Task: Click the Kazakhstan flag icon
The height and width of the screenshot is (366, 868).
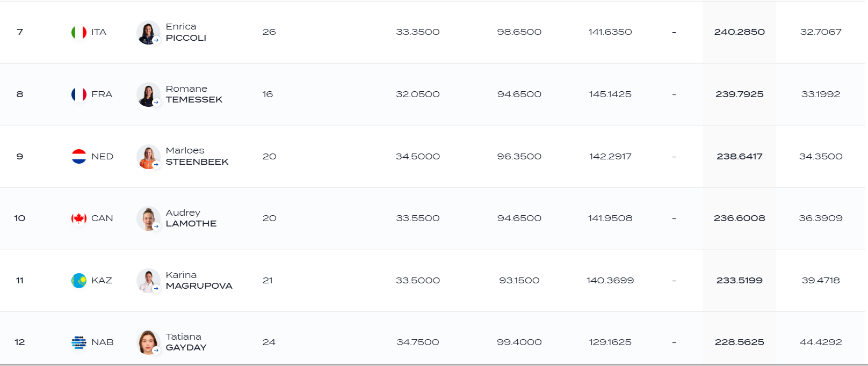Action: coord(79,280)
